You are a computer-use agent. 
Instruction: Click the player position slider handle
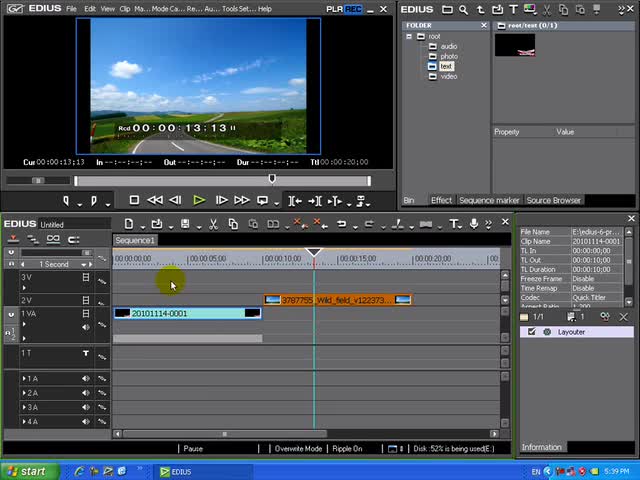tap(271, 180)
